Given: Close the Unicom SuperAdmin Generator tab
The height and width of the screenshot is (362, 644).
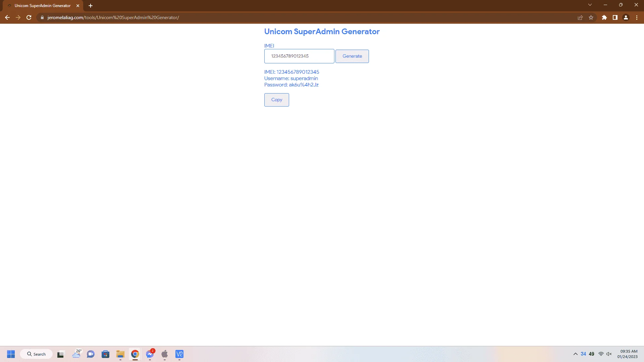Looking at the screenshot, I should [x=78, y=6].
